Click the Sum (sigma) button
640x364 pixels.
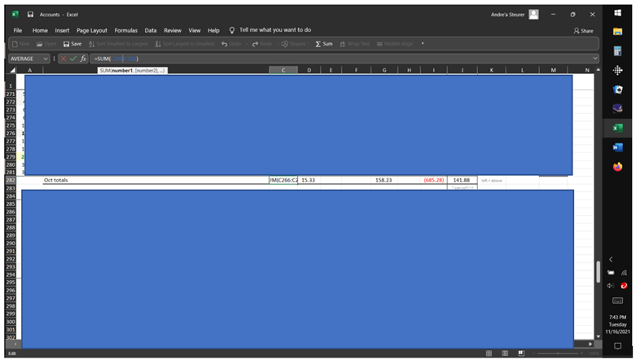[x=324, y=44]
